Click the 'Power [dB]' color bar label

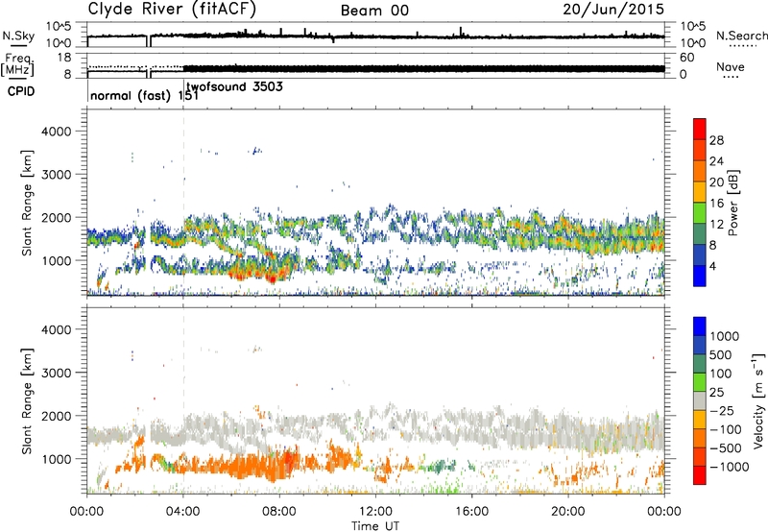tap(733, 203)
